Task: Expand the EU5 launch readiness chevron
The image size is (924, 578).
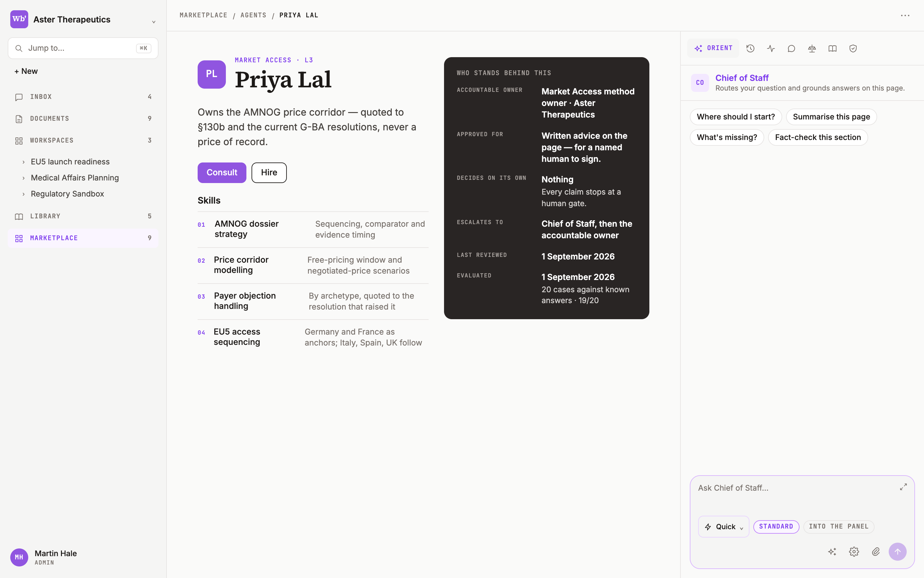Action: (x=24, y=162)
